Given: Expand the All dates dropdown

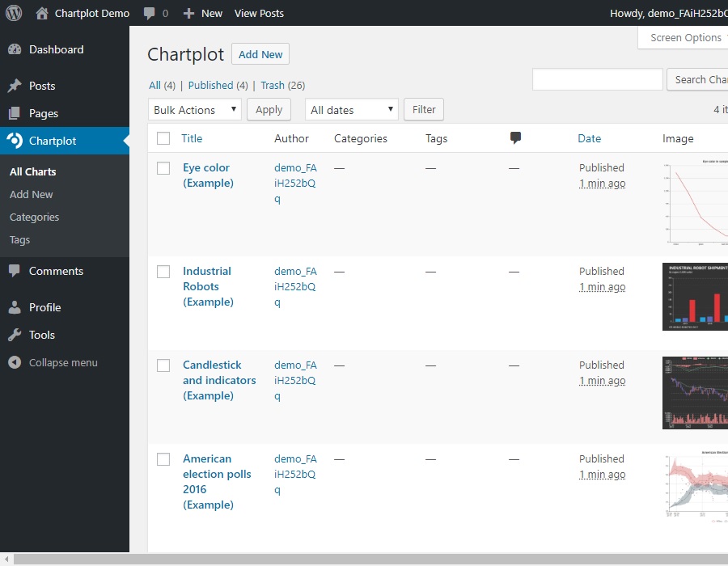Looking at the screenshot, I should point(352,109).
